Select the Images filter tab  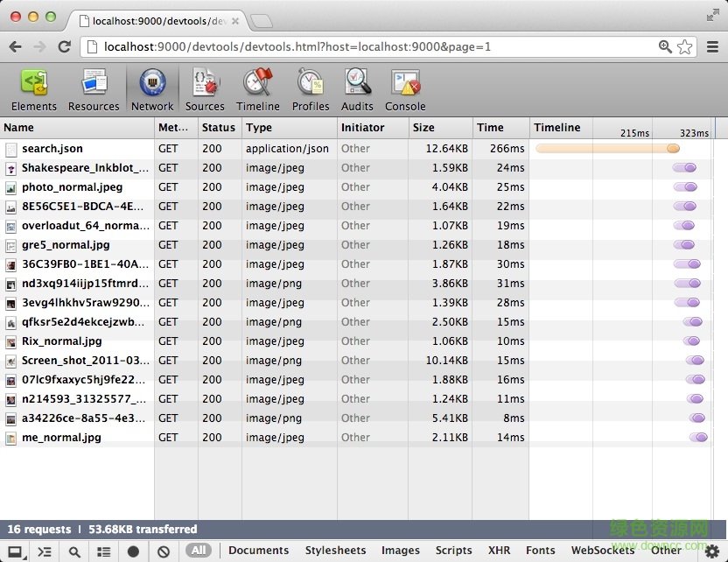click(x=401, y=551)
